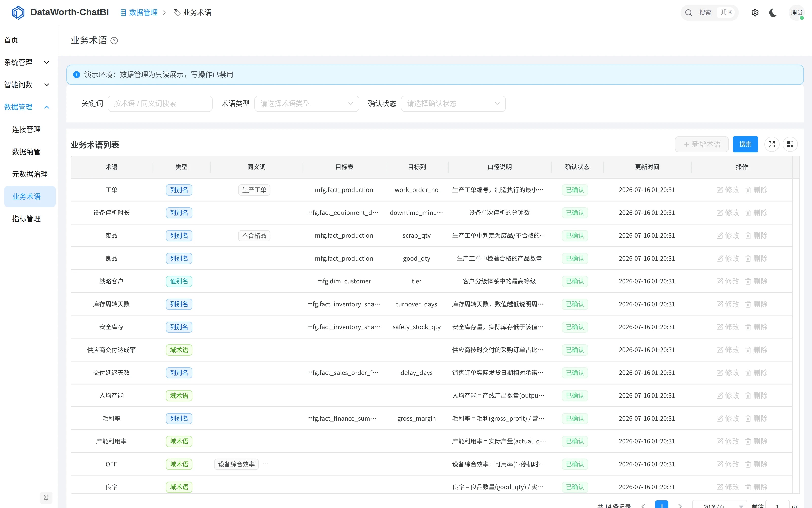The height and width of the screenshot is (508, 812).
Task: Click the sidebar pin icon
Action: 46,498
